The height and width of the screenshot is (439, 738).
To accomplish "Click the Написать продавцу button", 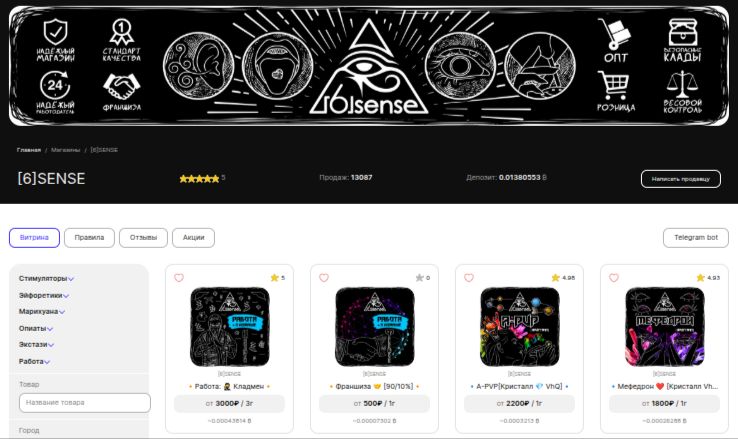I will click(x=681, y=179).
